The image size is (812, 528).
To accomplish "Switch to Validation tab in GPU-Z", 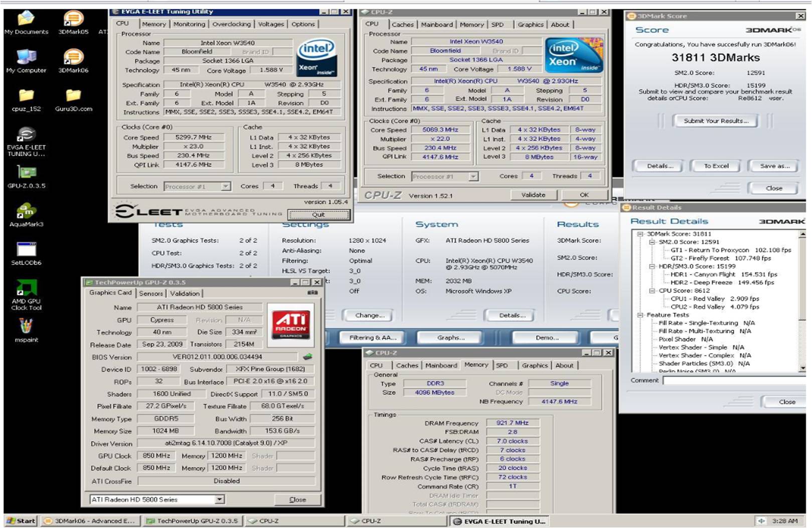I will click(185, 294).
